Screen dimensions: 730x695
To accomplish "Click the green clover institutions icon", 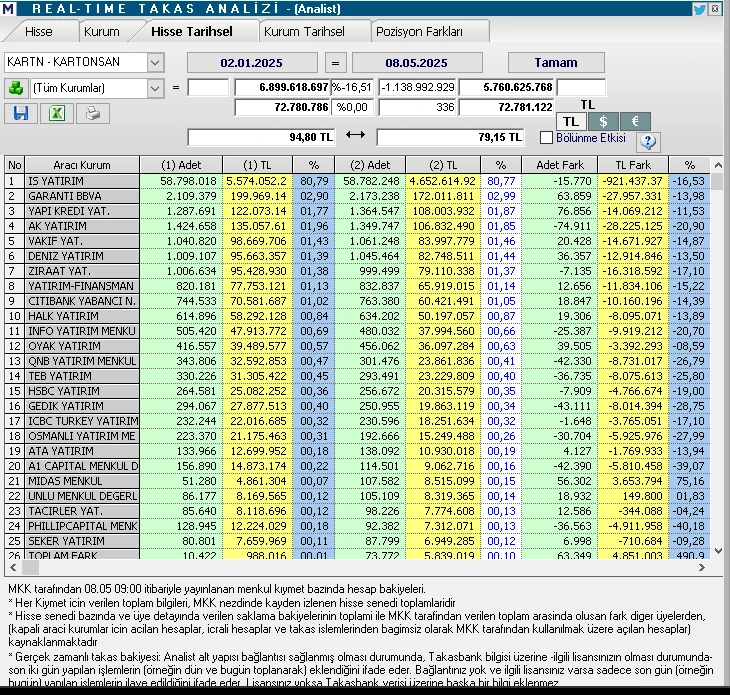I will click(x=16, y=88).
